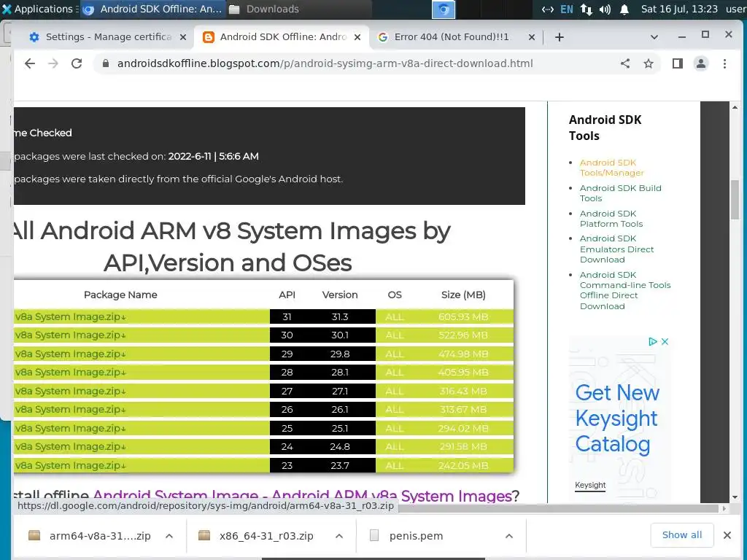Download the API 28 System Image.zip

[71, 373]
